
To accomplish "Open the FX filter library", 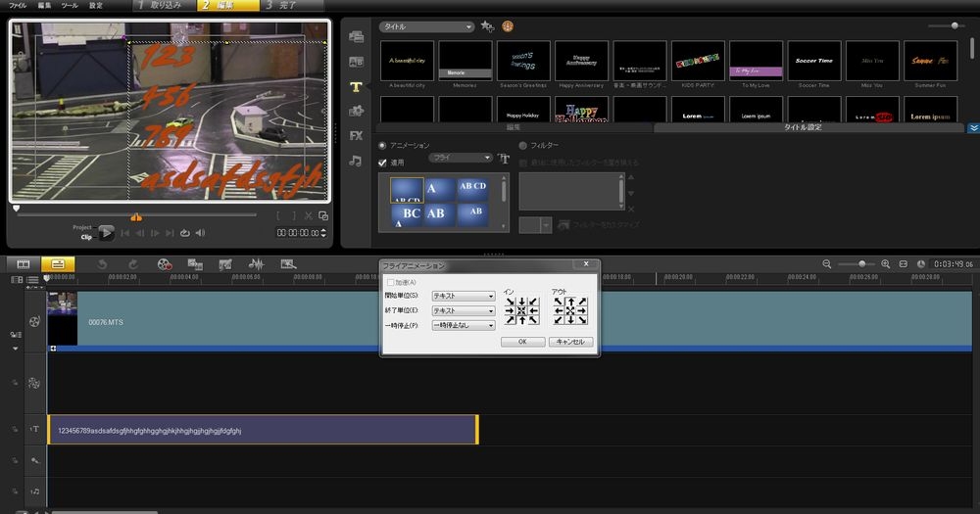I will click(x=356, y=135).
